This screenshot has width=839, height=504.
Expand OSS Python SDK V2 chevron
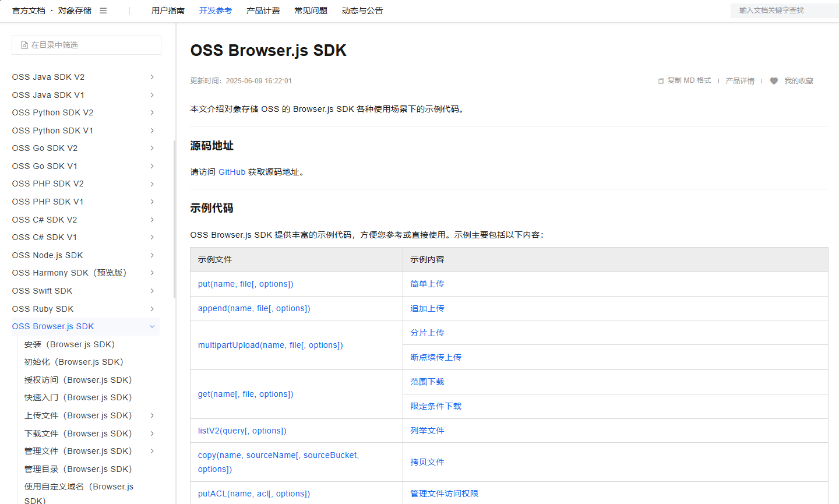152,112
